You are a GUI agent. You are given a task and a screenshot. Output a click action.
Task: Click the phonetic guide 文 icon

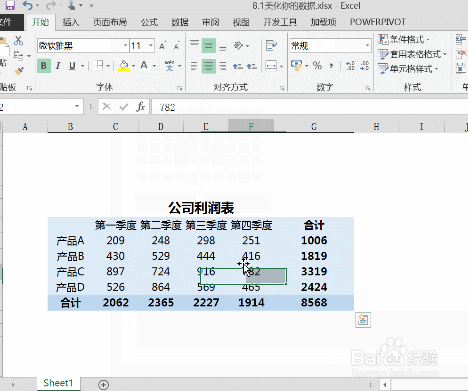169,65
